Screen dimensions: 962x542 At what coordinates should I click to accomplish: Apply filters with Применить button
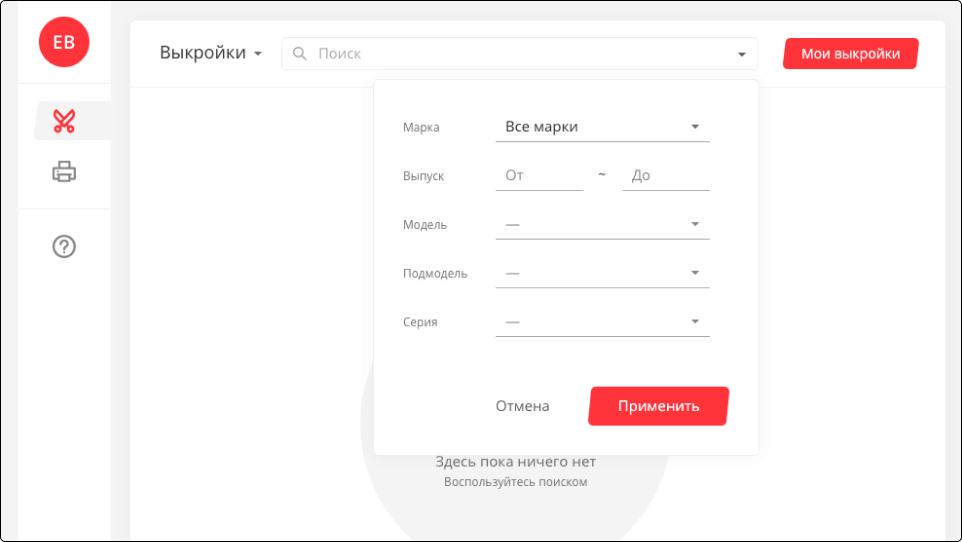658,406
